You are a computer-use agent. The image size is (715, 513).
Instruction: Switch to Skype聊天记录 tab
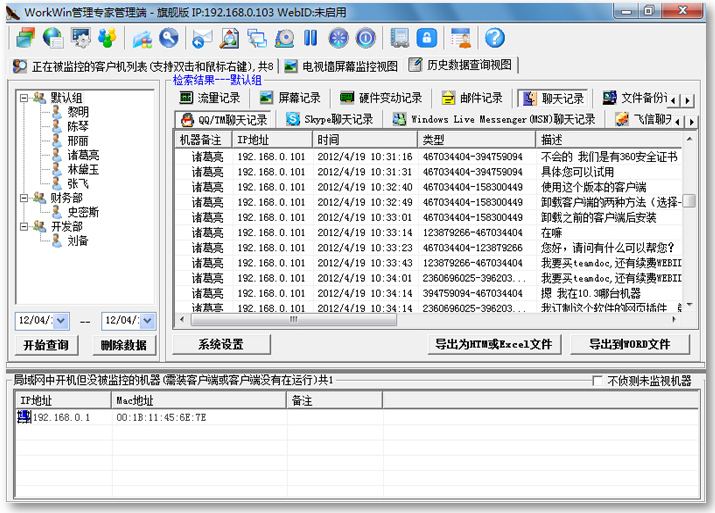[330, 119]
